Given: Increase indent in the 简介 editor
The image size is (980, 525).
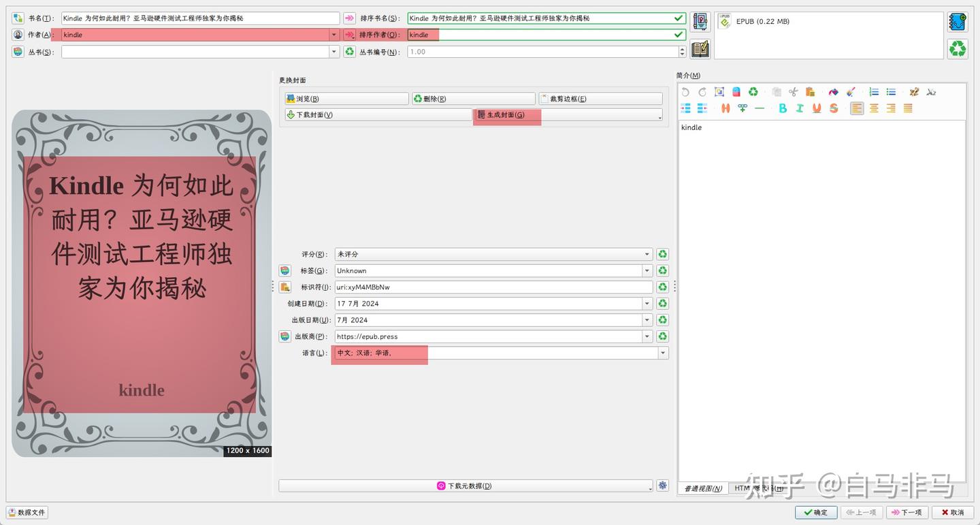Looking at the screenshot, I should pos(685,108).
